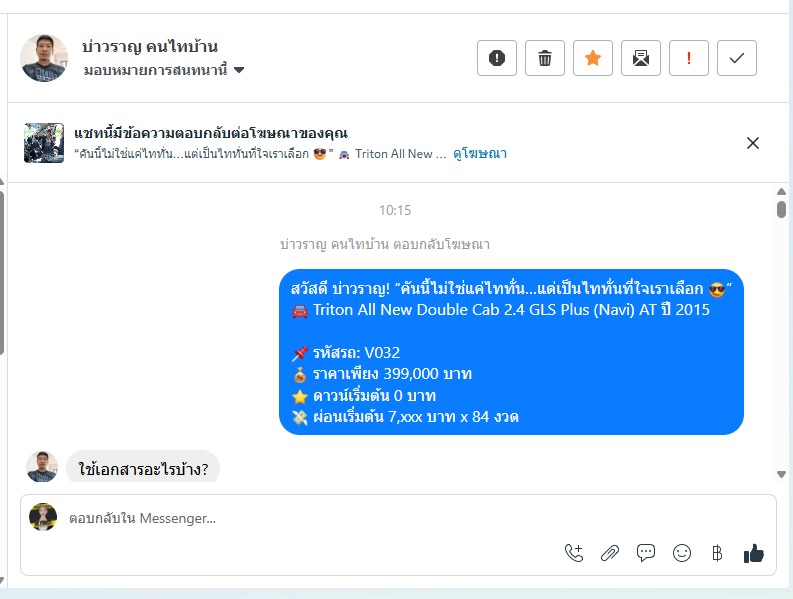Image resolution: width=793 pixels, height=599 pixels.
Task: Mark conversation unread via envelope icon
Action: pos(641,58)
